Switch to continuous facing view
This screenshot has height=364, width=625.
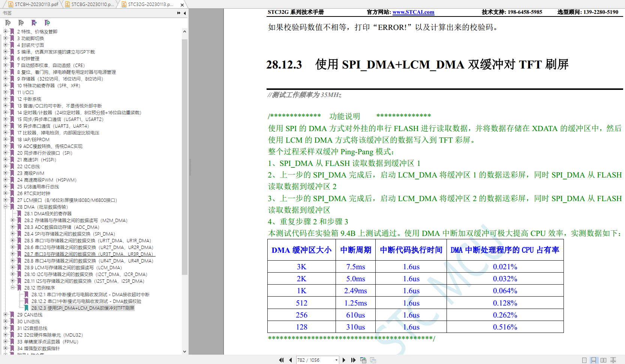coord(613,360)
